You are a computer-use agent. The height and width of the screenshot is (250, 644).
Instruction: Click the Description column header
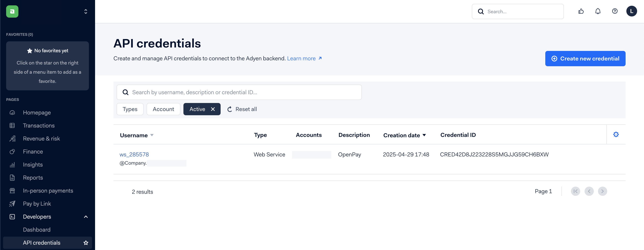(354, 135)
